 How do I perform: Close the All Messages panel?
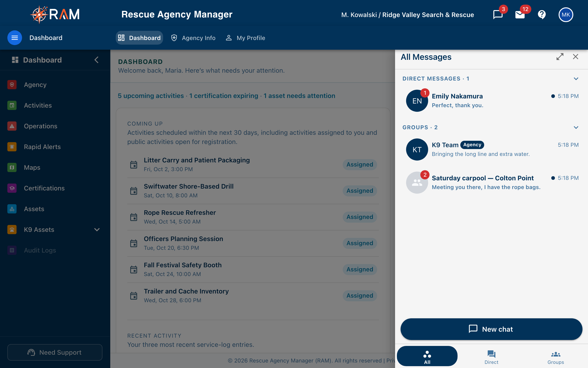[x=575, y=57]
